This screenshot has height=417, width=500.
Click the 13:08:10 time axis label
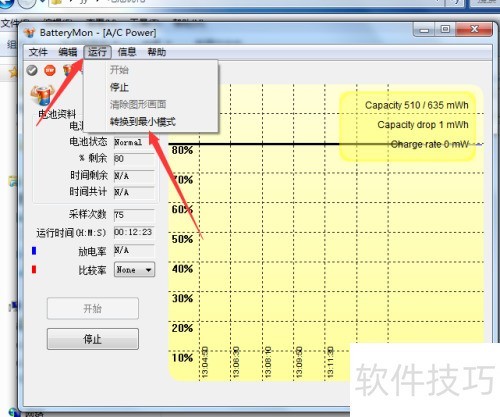[268, 362]
